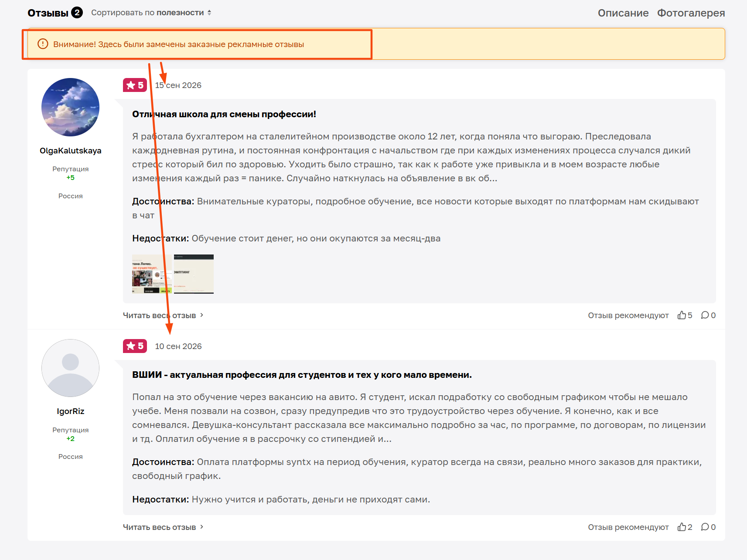This screenshot has width=747, height=560.
Task: Click the '15 сен 2026' review date
Action: [x=178, y=85]
